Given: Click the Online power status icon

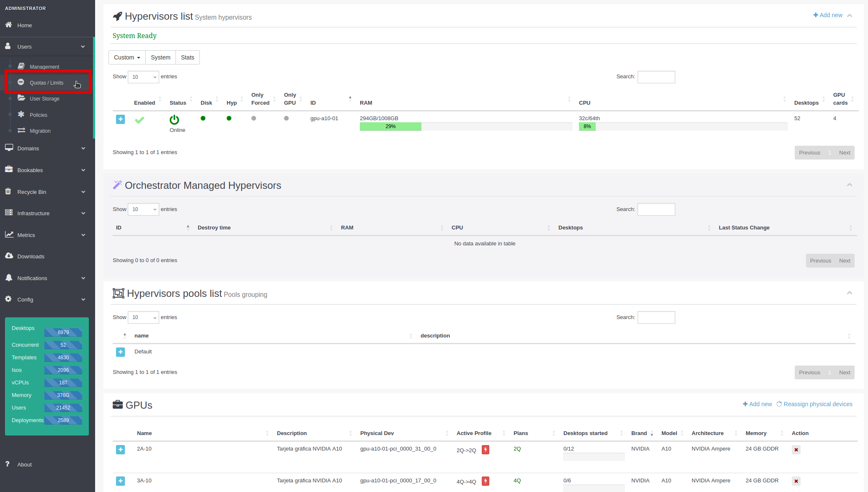Looking at the screenshot, I should tap(174, 120).
